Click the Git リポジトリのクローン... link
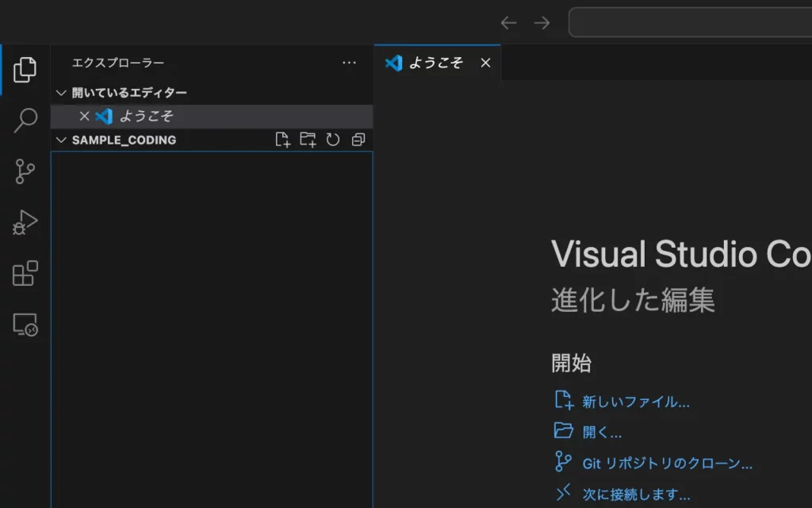This screenshot has height=508, width=812. (667, 464)
